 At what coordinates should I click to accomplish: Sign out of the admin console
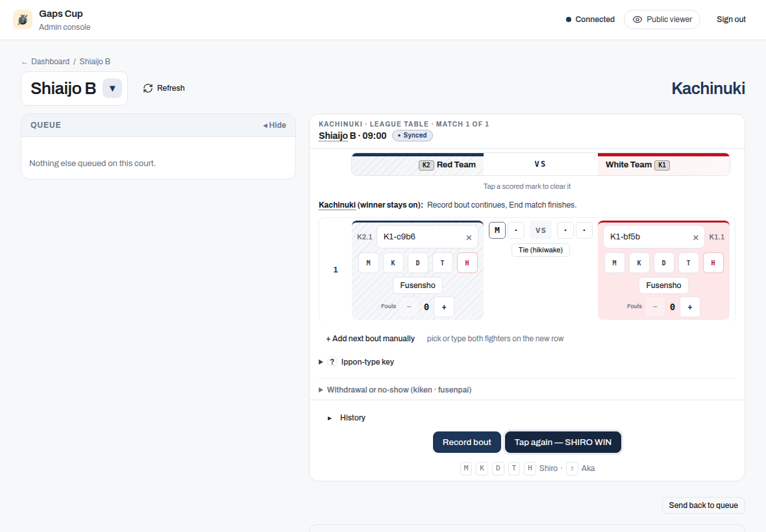(x=731, y=19)
